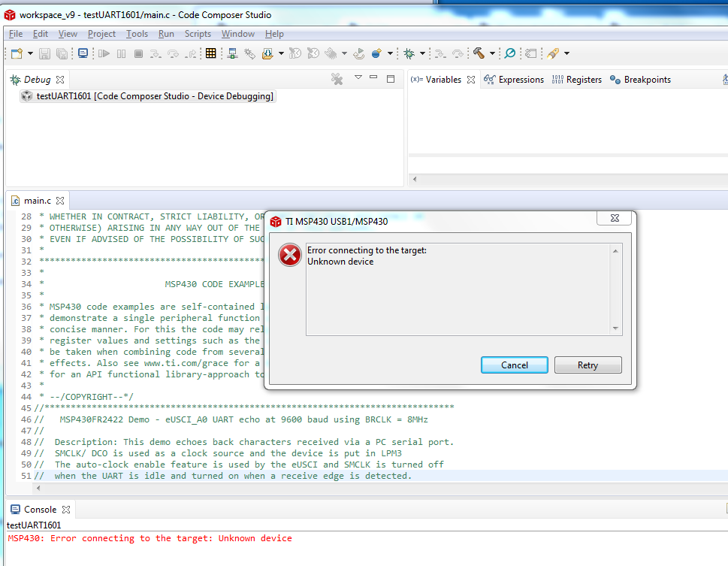This screenshot has height=566, width=728.
Task: Click the Resume debug icon
Action: [104, 53]
